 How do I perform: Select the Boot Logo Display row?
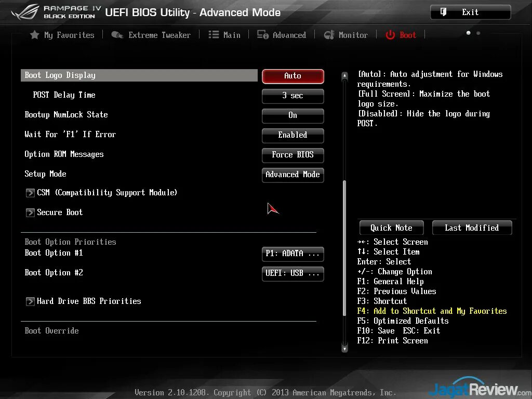[x=139, y=75]
